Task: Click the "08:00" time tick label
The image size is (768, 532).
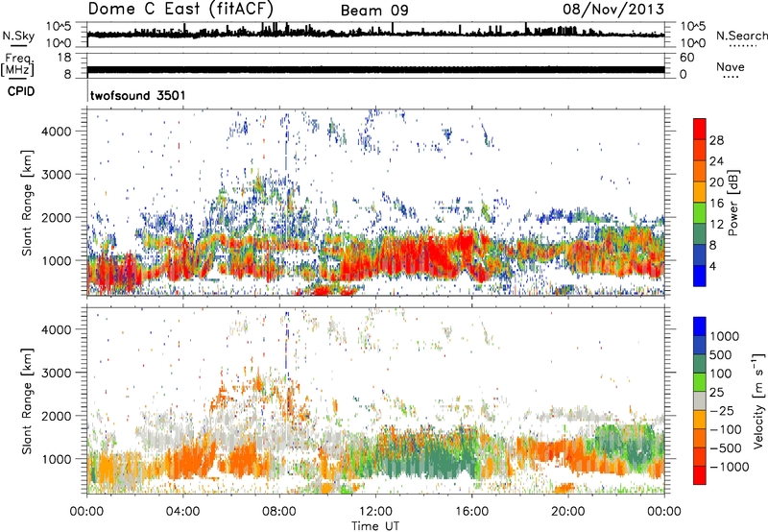Action: tap(279, 512)
